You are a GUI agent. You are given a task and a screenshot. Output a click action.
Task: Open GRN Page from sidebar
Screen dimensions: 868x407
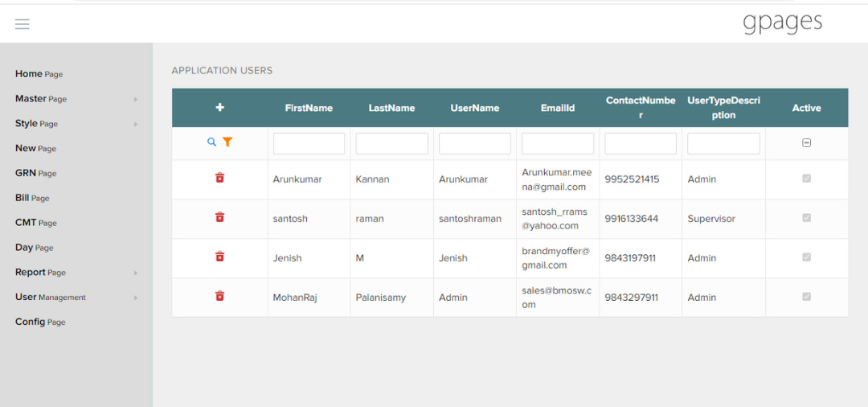[x=36, y=173]
